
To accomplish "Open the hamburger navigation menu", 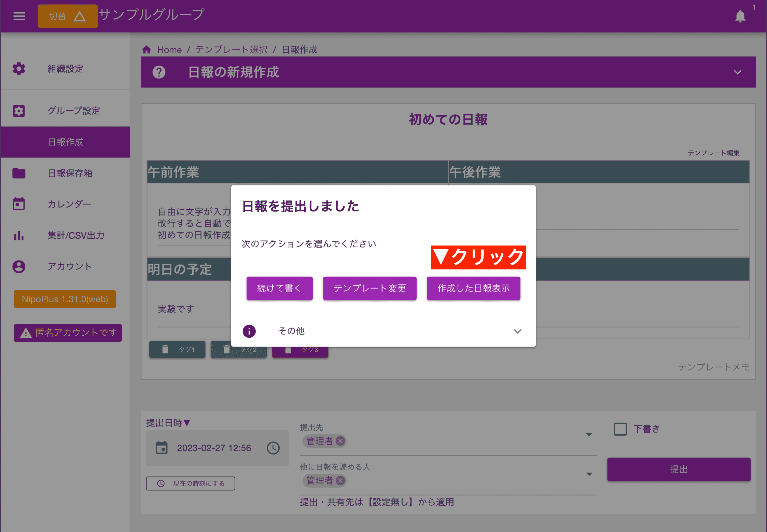I will click(19, 16).
